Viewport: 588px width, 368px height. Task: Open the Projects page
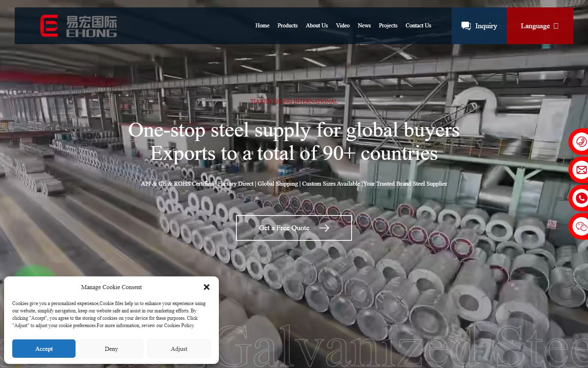388,25
